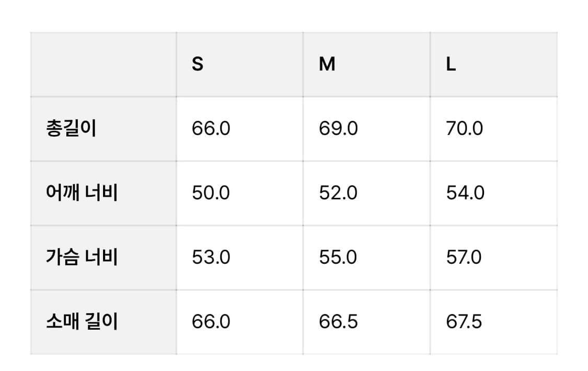Click the 57.0 chest width cell
The height and width of the screenshot is (371, 588).
click(464, 257)
